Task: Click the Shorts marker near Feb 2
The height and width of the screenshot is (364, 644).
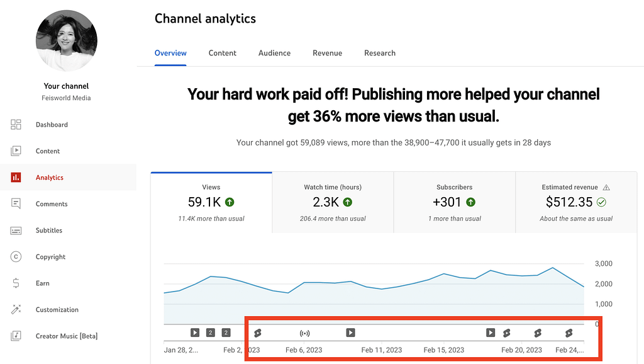Action: [257, 333]
